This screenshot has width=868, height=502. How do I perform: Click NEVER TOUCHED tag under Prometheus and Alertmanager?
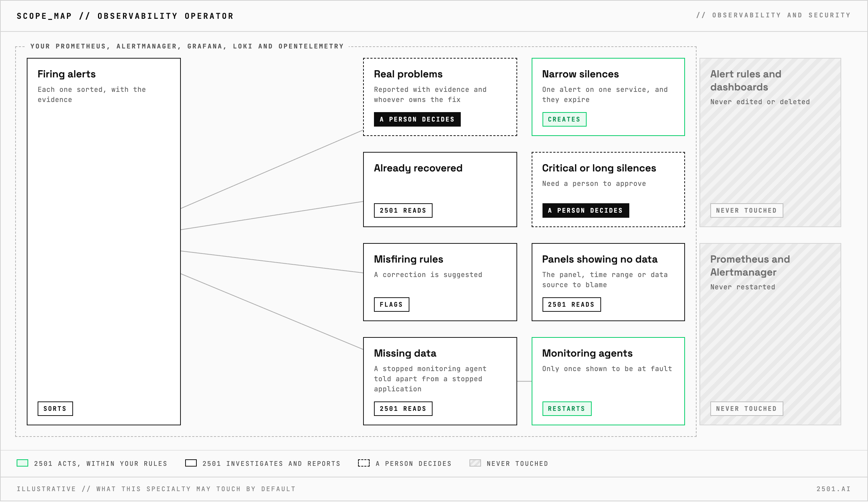pyautogui.click(x=746, y=409)
